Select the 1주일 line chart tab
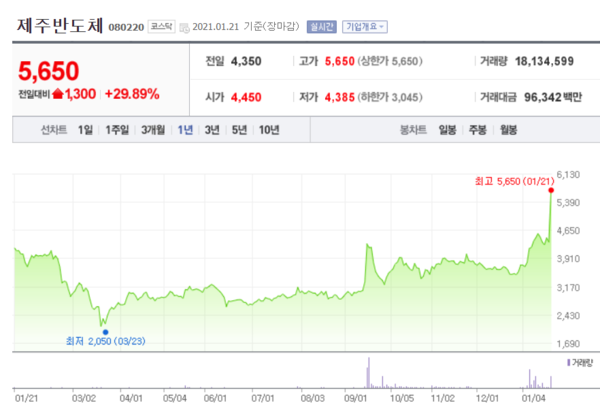 coord(117,130)
